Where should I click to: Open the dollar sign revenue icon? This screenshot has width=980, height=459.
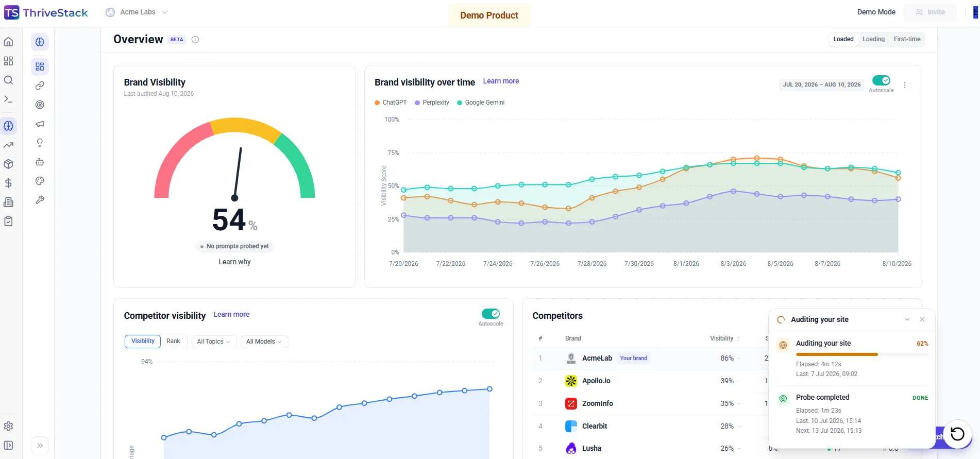[x=8, y=183]
